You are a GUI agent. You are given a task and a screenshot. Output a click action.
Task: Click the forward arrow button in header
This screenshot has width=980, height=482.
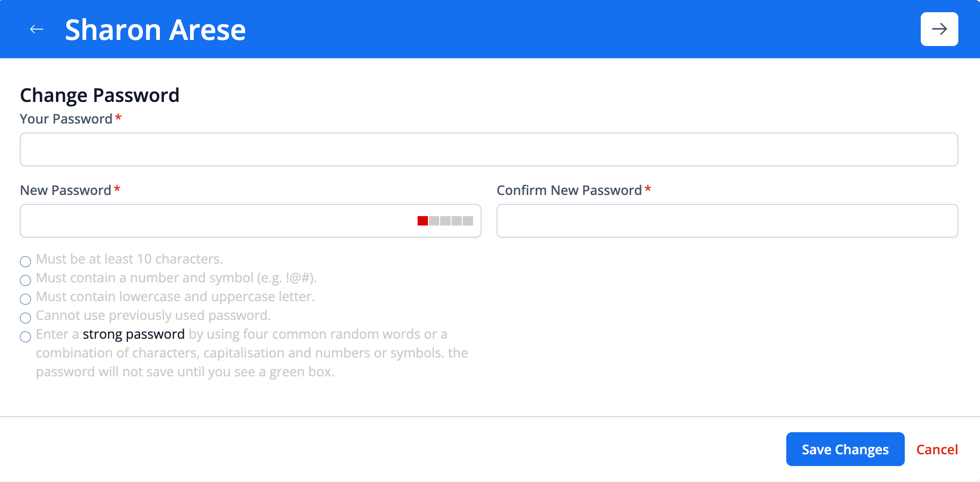coord(939,29)
